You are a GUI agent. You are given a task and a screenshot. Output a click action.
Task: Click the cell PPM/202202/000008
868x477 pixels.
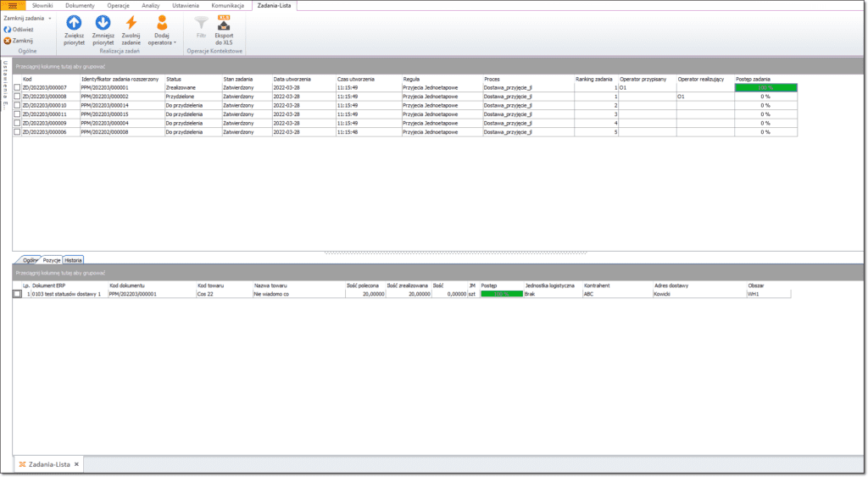[x=122, y=131]
